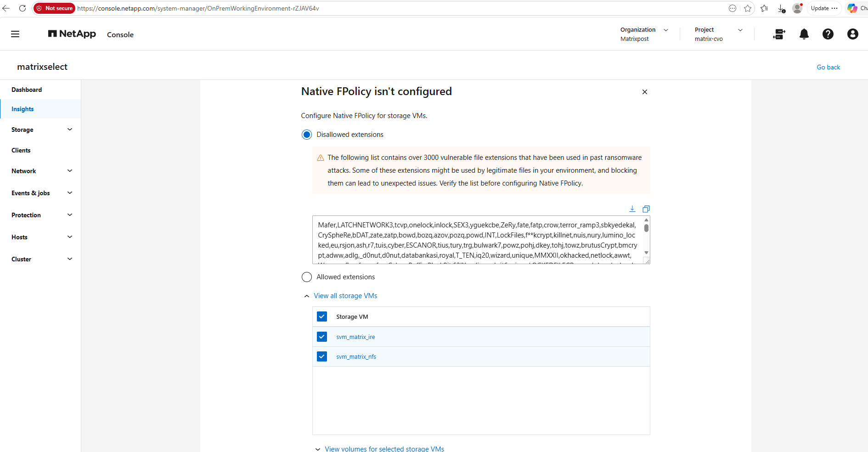
Task: Download the disallowed extensions list
Action: click(632, 209)
